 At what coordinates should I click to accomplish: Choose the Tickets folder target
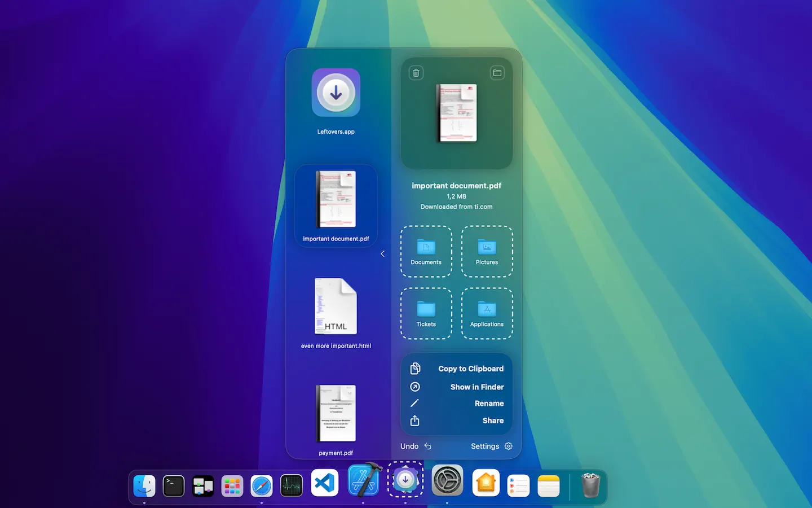coord(426,313)
